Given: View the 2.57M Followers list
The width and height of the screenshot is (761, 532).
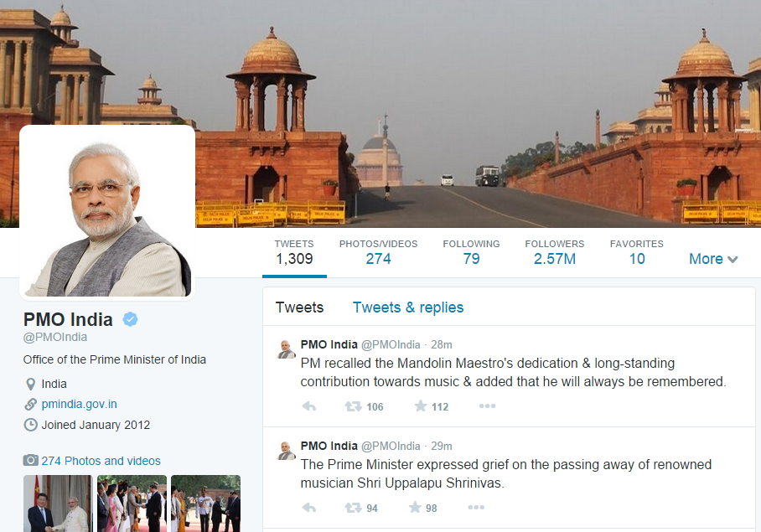Looking at the screenshot, I should 555,252.
